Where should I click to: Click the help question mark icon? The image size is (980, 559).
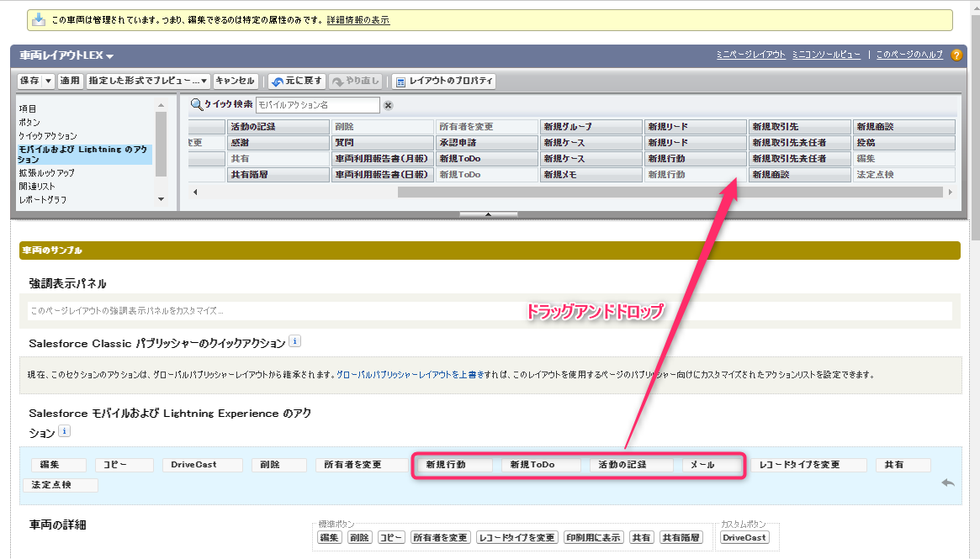click(956, 55)
